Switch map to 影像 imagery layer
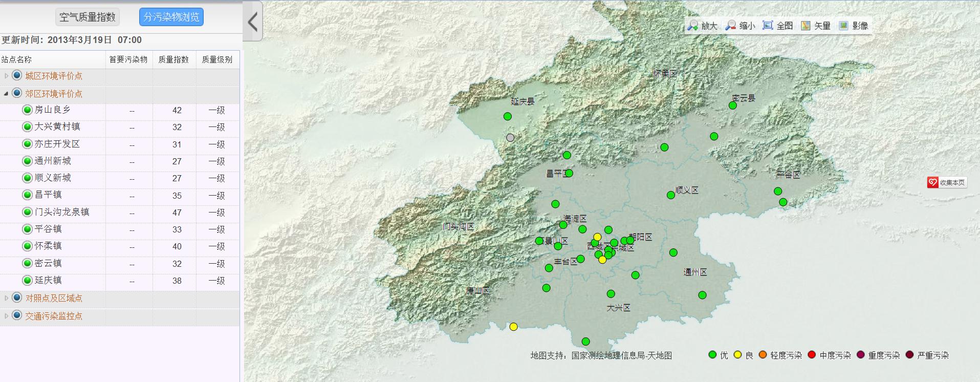Viewport: 980px width, 382px height. (843, 26)
